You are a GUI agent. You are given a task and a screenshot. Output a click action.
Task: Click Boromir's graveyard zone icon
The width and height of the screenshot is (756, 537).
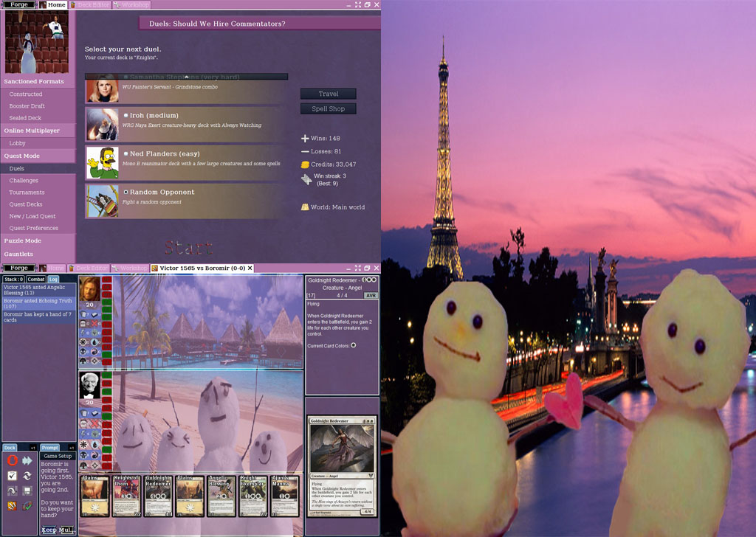point(83,323)
